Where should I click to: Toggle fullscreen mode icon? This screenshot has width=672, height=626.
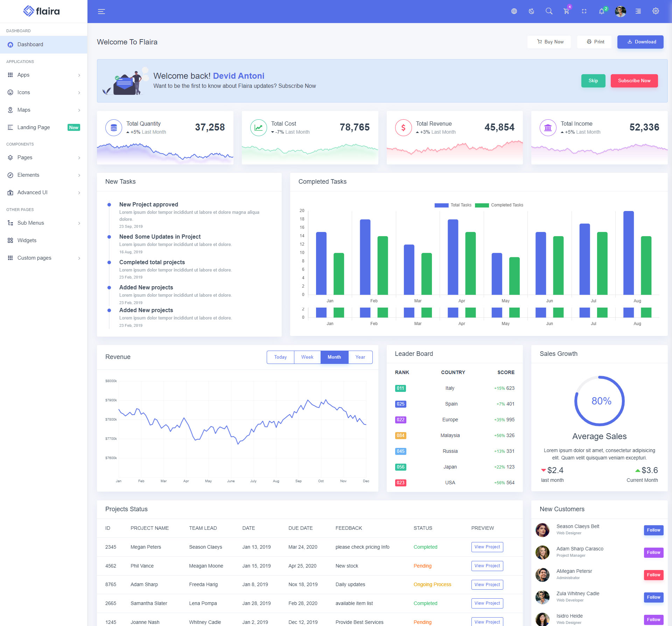[584, 11]
